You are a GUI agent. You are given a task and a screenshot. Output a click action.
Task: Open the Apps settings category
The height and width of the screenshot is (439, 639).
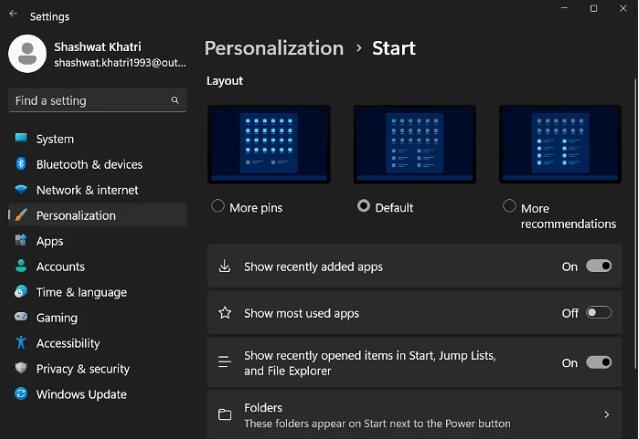point(97,241)
